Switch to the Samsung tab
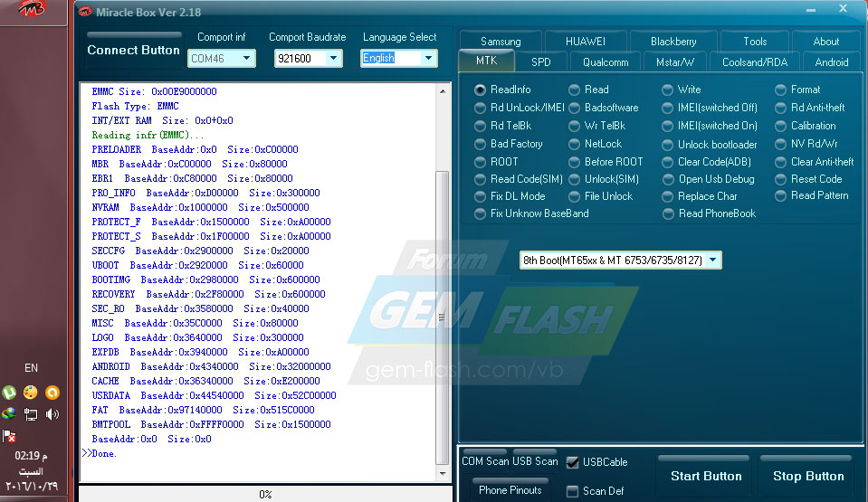868x502 pixels. [x=501, y=42]
